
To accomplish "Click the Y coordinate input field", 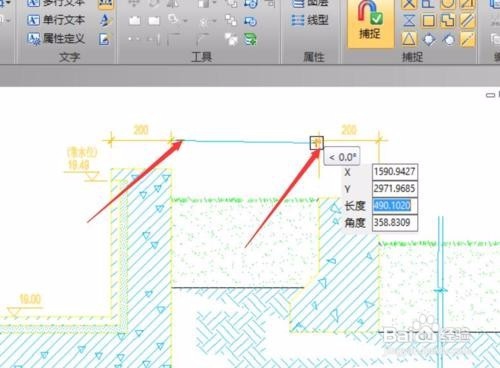I will coord(395,189).
